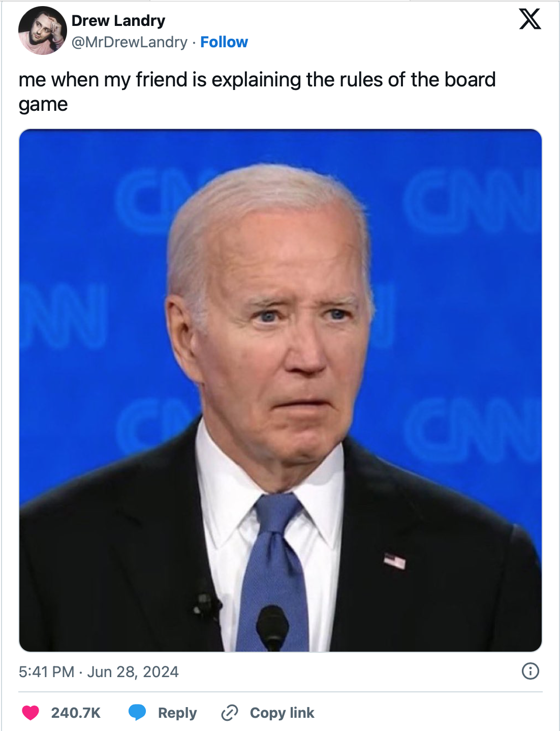Click the chain link icon
The image size is (560, 731).
point(230,713)
